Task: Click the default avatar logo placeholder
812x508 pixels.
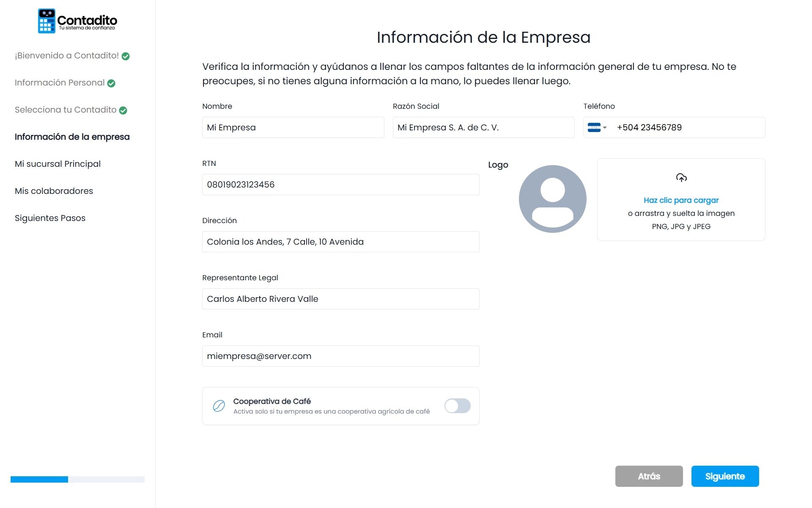Action: pyautogui.click(x=552, y=199)
